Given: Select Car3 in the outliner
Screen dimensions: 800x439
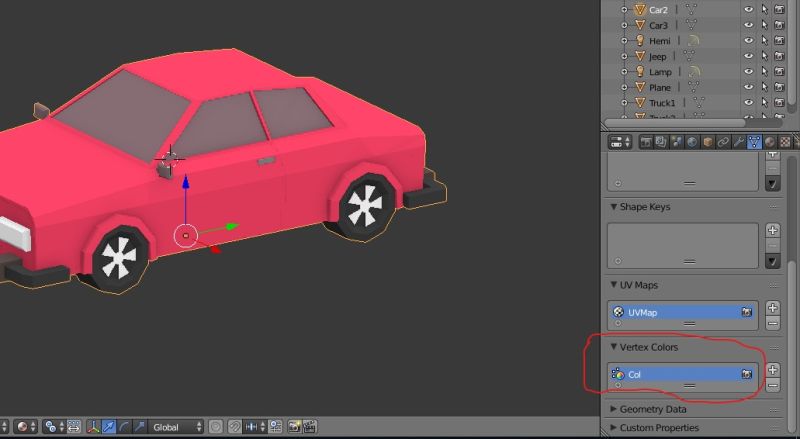Looking at the screenshot, I should (x=658, y=25).
